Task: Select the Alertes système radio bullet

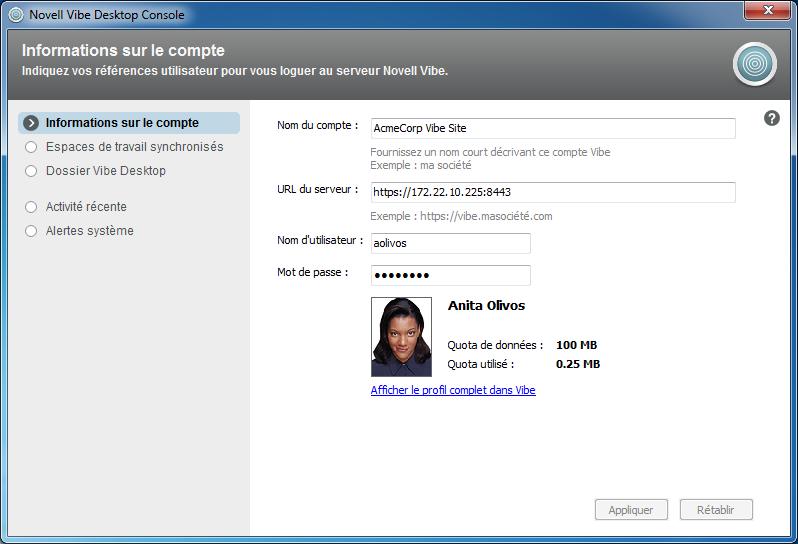Action: [31, 231]
